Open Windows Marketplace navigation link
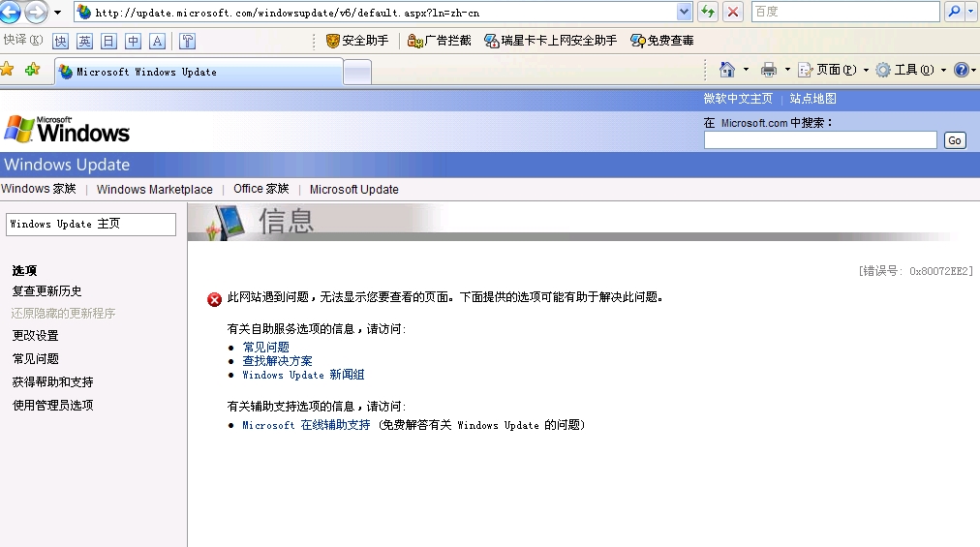The height and width of the screenshot is (547, 980). pyautogui.click(x=154, y=190)
